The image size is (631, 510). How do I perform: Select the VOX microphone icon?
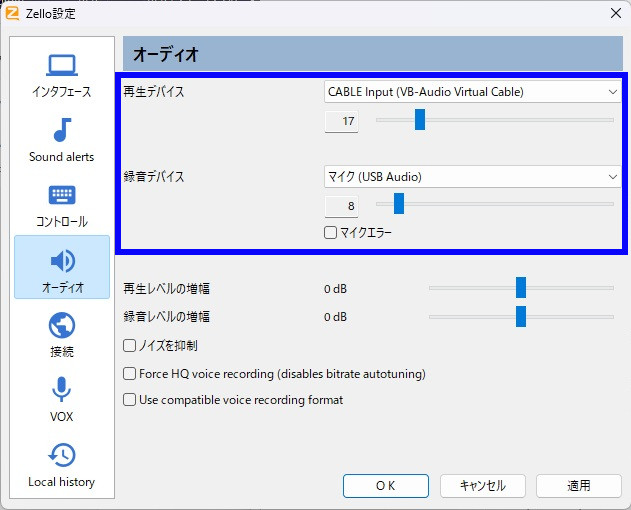[62, 391]
